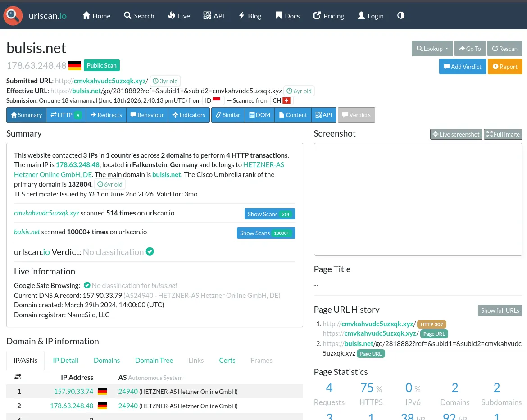
Task: Expand the Lookup dropdown
Action: (432, 48)
